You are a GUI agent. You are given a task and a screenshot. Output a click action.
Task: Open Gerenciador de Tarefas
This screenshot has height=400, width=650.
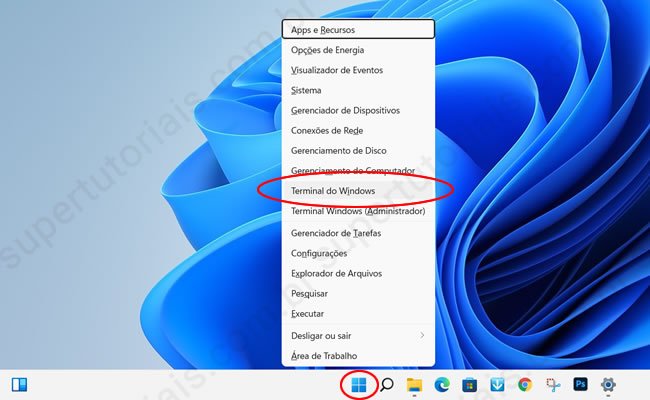[358, 233]
